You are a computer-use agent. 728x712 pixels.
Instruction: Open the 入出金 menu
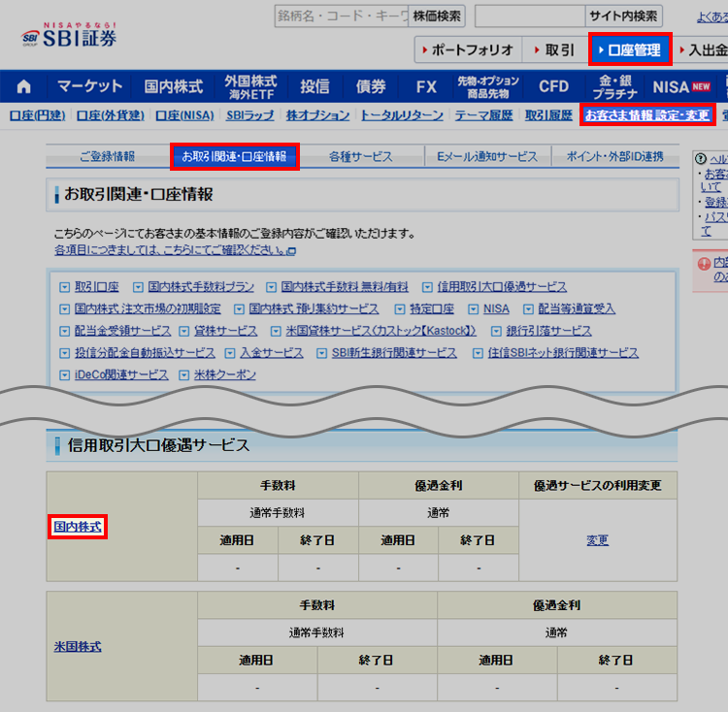pyautogui.click(x=704, y=49)
